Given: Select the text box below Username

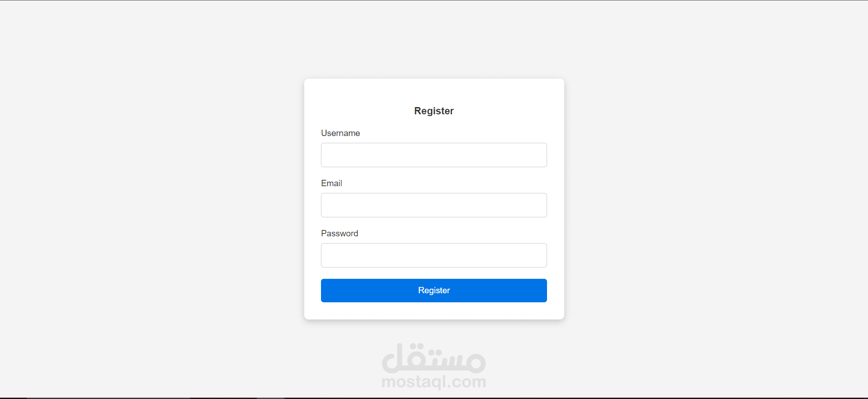Looking at the screenshot, I should [x=434, y=155].
